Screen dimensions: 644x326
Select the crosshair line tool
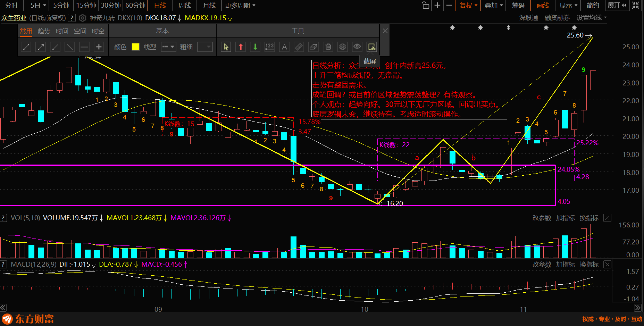[99, 47]
